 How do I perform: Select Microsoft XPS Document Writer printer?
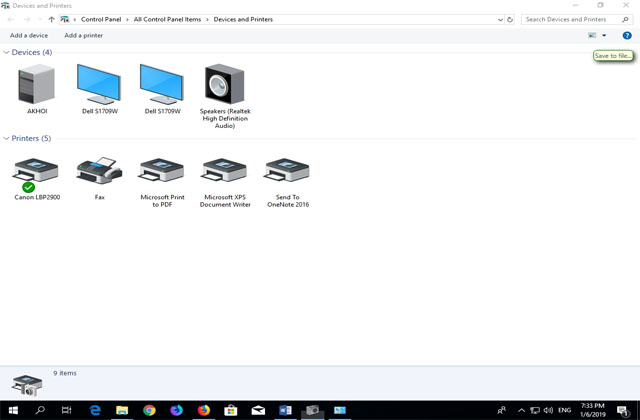click(225, 171)
